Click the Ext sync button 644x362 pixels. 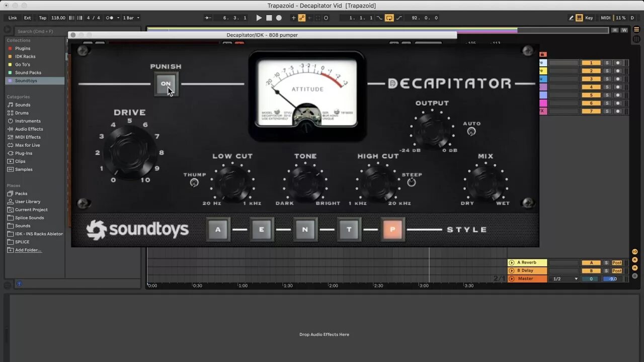click(27, 18)
